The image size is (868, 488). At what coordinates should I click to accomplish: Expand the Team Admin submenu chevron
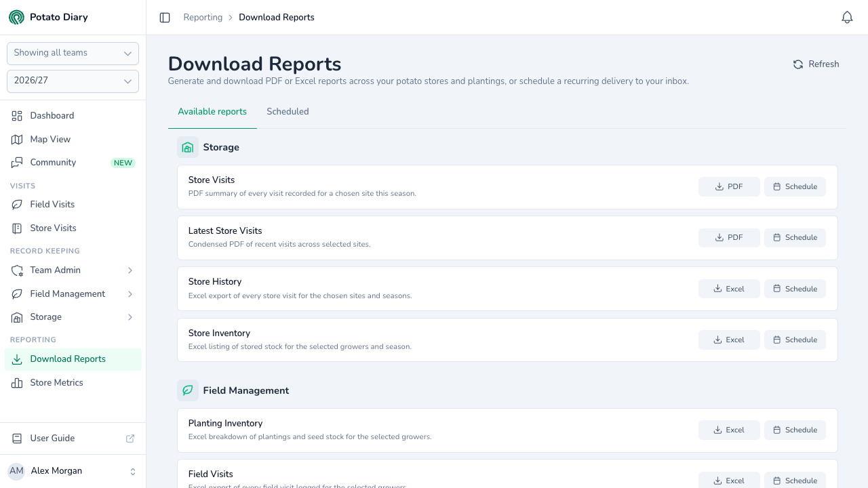(x=130, y=270)
